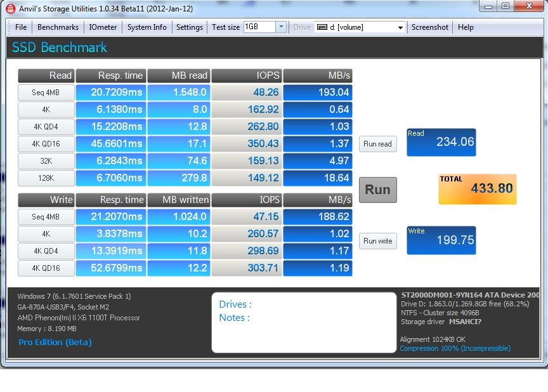Image resolution: width=548 pixels, height=392 pixels.
Task: Open the Benchmarks menu
Action: pos(58,27)
